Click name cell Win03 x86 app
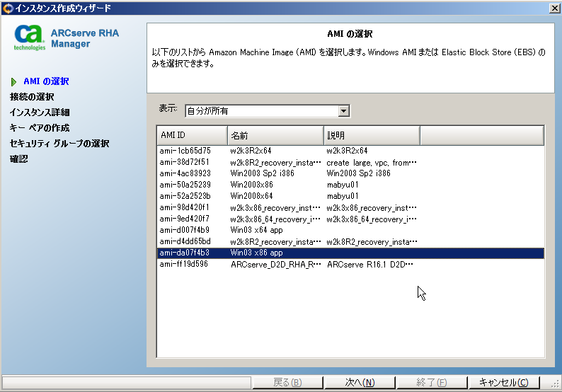 click(257, 253)
